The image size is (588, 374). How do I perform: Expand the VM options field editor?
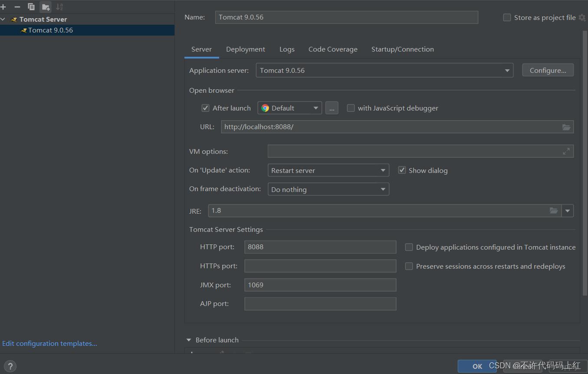(566, 151)
